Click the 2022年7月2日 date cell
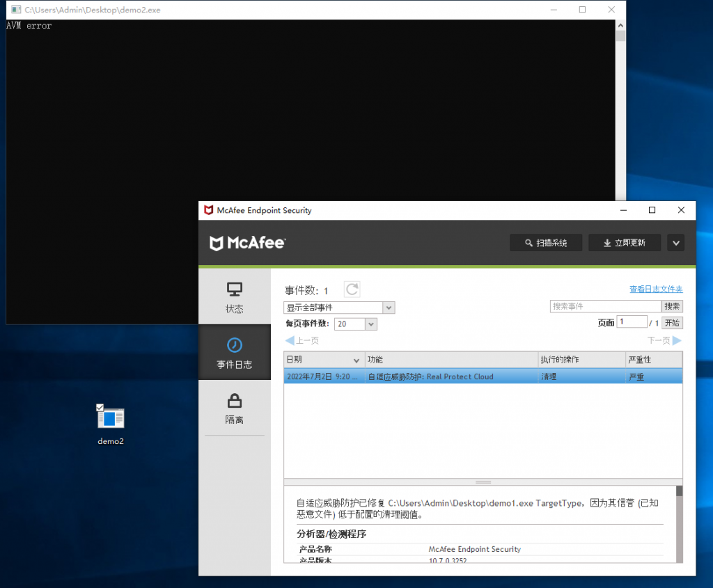Image resolution: width=713 pixels, height=588 pixels. pyautogui.click(x=324, y=376)
